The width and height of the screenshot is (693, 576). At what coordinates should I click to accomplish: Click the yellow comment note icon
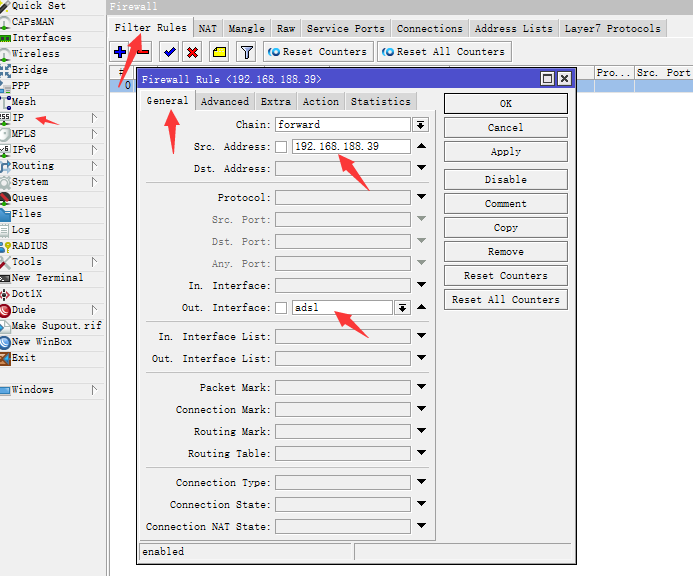point(220,52)
